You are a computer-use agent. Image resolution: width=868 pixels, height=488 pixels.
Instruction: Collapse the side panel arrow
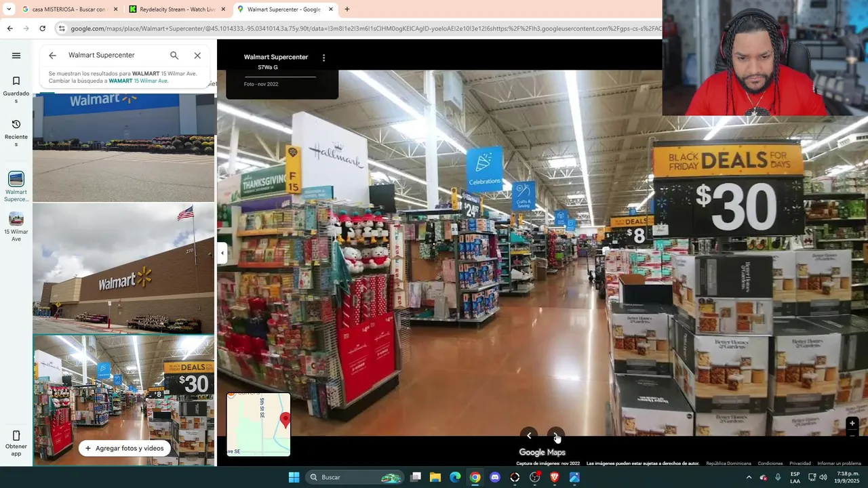click(x=222, y=253)
